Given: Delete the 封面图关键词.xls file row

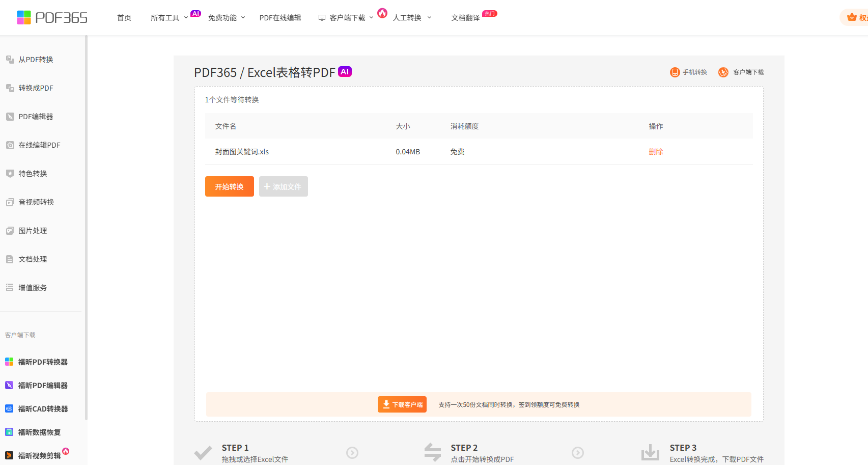Looking at the screenshot, I should tap(656, 152).
